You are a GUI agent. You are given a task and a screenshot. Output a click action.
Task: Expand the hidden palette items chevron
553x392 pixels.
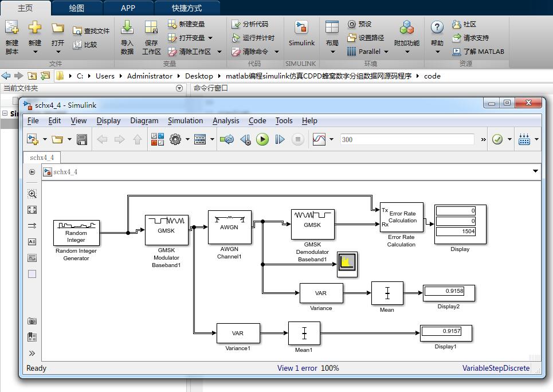pyautogui.click(x=32, y=353)
